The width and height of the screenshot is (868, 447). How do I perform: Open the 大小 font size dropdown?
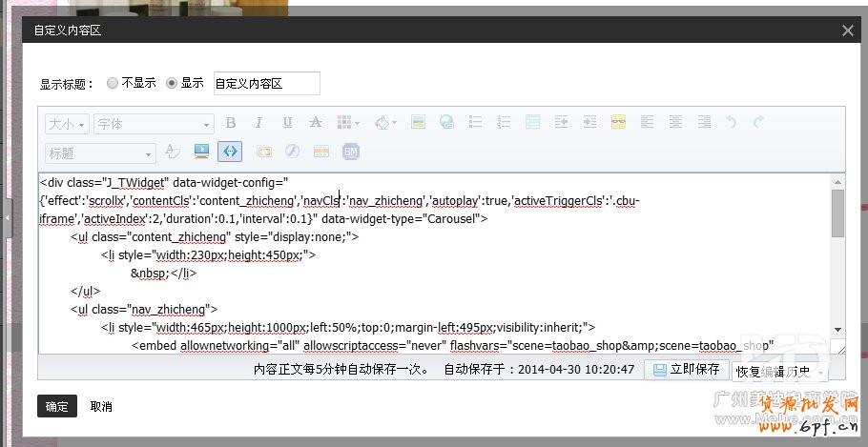tap(67, 124)
